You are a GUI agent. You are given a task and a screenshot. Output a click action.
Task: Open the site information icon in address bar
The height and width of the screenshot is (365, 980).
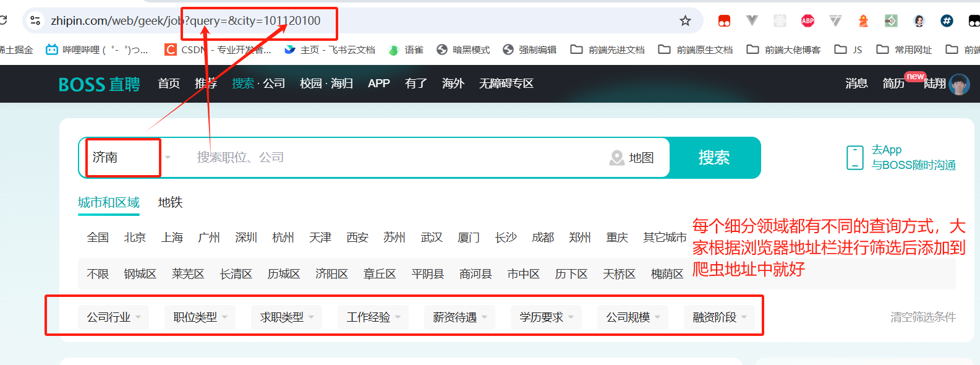click(35, 20)
